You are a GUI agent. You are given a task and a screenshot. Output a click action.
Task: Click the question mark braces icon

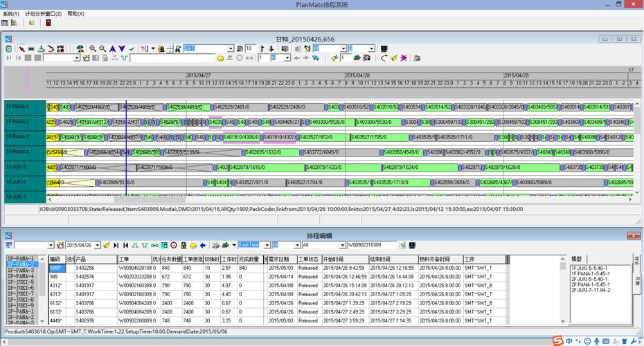click(145, 49)
